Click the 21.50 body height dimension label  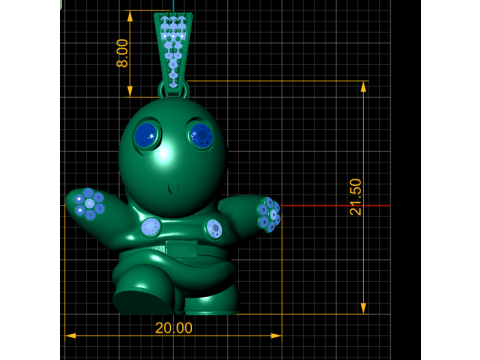coord(356,197)
